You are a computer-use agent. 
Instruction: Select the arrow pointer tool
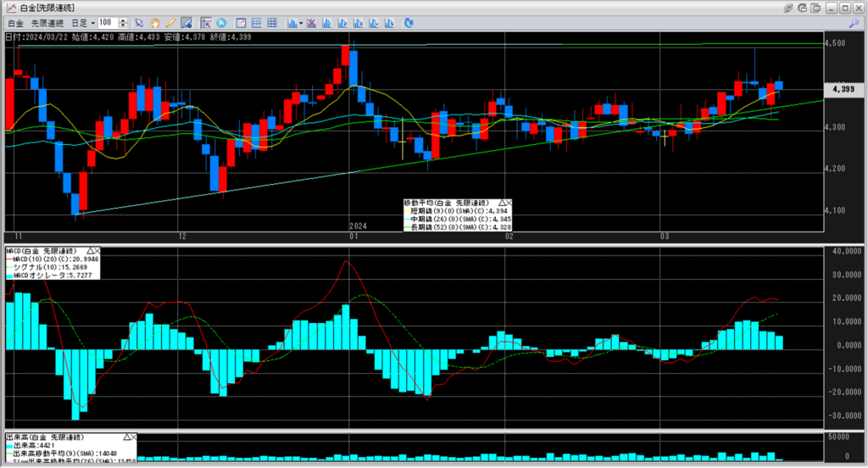coord(140,22)
